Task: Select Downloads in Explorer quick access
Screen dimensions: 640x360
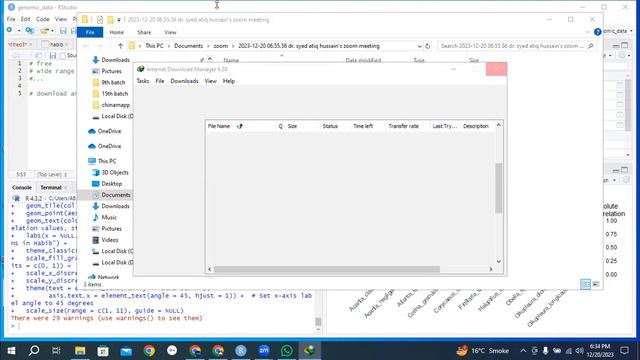Action: [x=111, y=60]
